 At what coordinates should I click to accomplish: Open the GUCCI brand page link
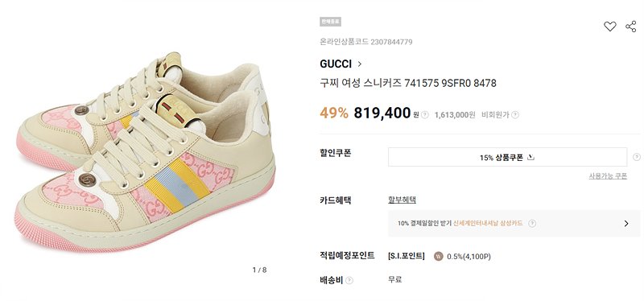point(336,64)
